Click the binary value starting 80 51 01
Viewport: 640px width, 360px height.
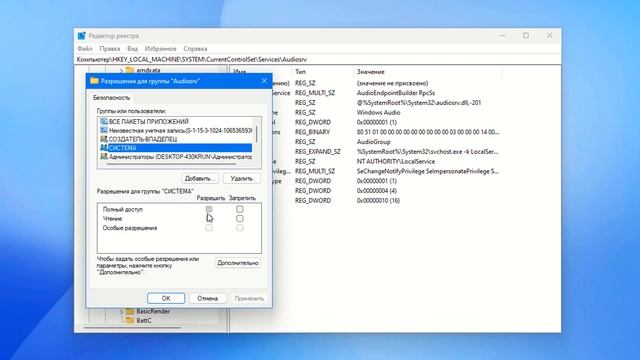point(427,132)
